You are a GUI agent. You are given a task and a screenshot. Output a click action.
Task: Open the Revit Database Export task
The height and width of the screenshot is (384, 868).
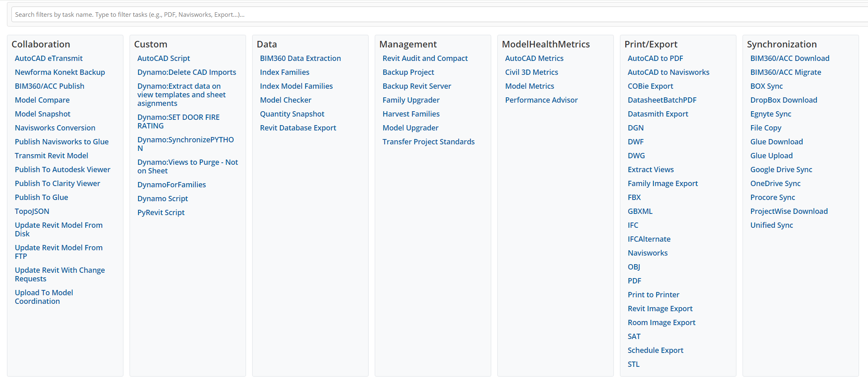click(298, 128)
